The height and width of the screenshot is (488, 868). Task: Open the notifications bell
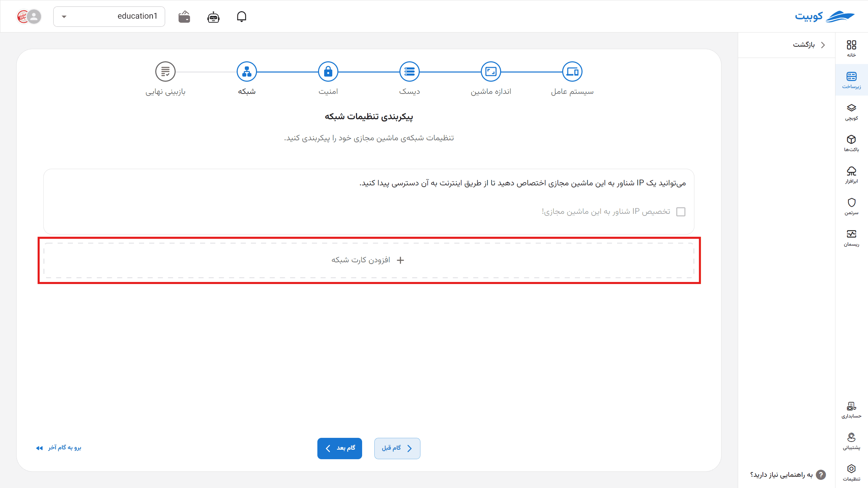click(241, 16)
